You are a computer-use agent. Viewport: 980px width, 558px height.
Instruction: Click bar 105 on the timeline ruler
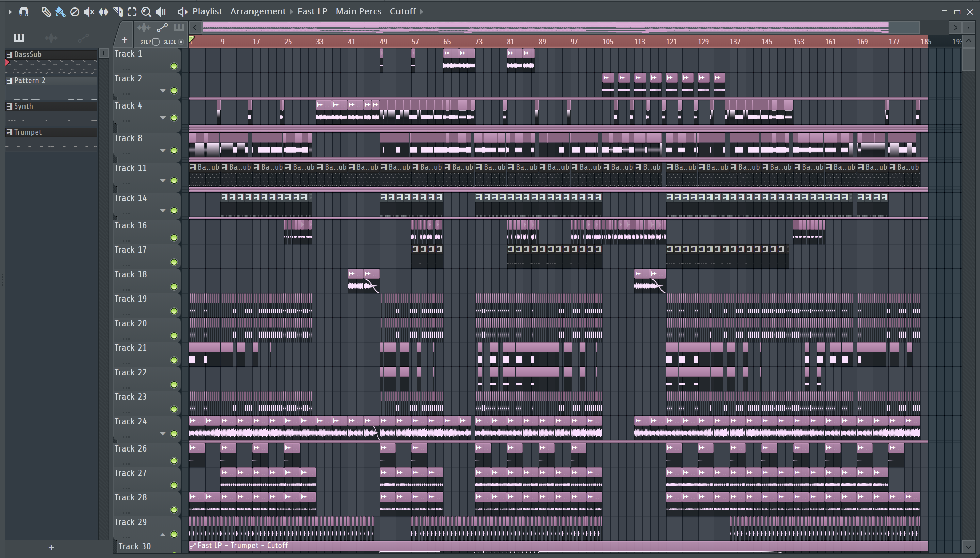608,42
